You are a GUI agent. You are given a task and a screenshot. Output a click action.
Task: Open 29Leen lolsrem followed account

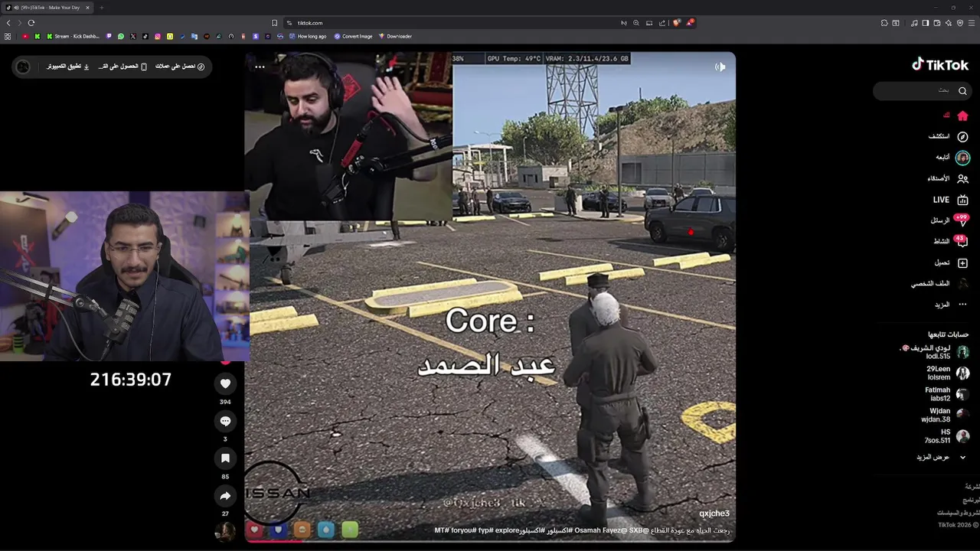tap(946, 373)
